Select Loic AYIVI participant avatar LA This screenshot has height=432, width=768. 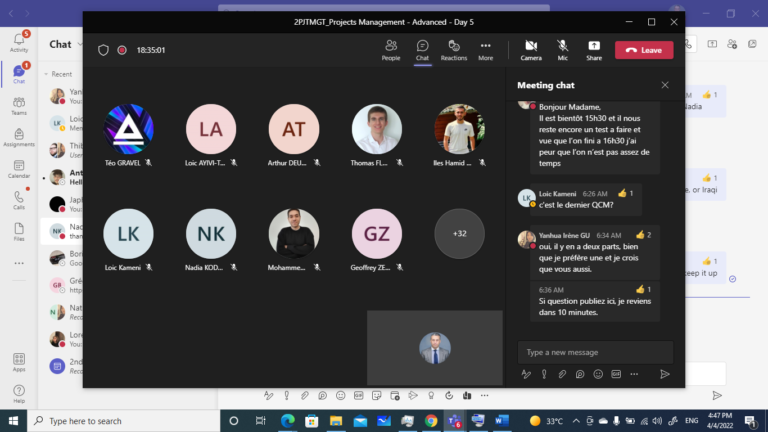coord(211,129)
